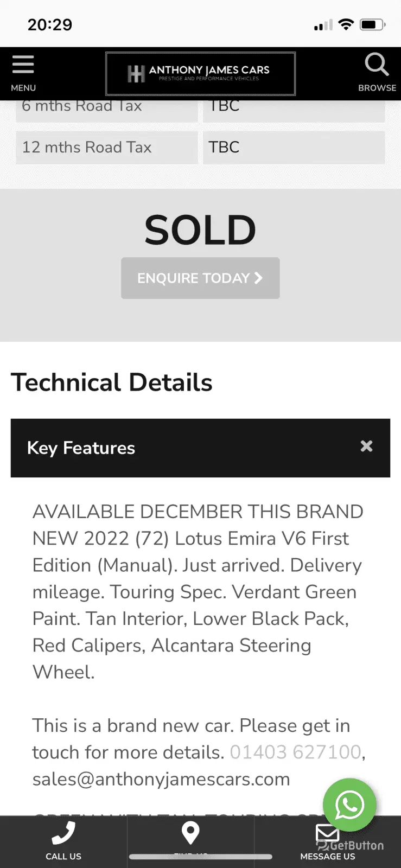
Task: Tap the Wi-Fi status icon
Action: coord(346,24)
